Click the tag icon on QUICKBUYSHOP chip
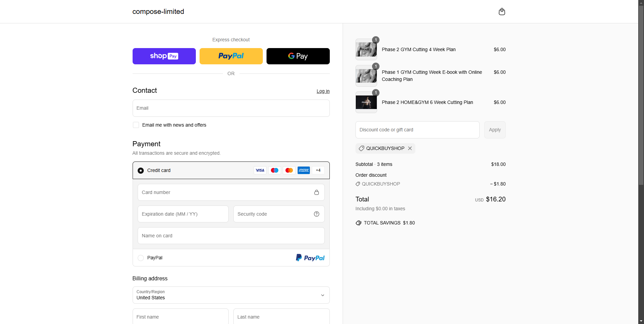The height and width of the screenshot is (324, 644). click(x=362, y=148)
